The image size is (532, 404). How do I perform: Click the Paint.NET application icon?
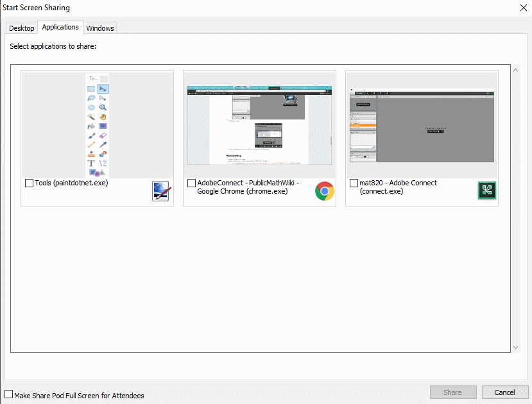pos(160,191)
